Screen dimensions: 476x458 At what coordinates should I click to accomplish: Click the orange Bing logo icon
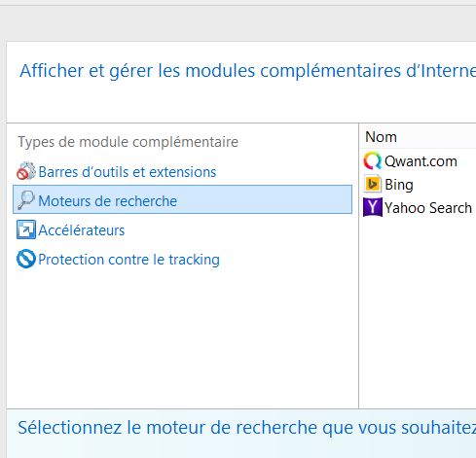pyautogui.click(x=373, y=184)
